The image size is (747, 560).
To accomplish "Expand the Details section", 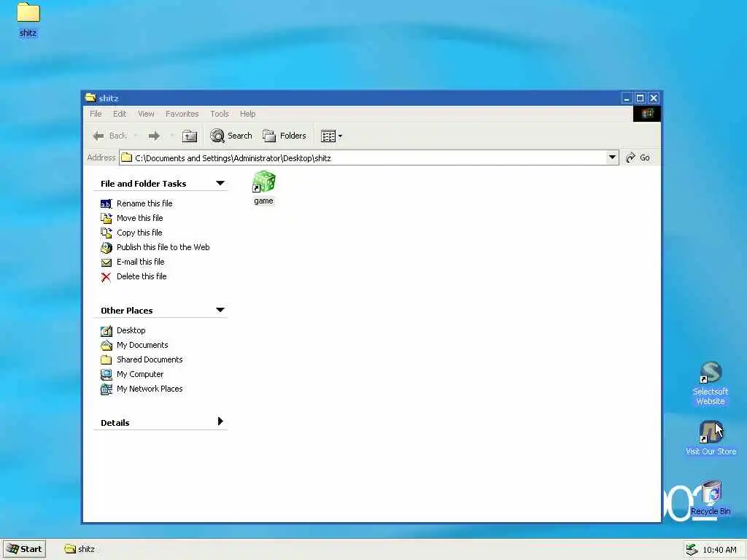I will (x=220, y=421).
